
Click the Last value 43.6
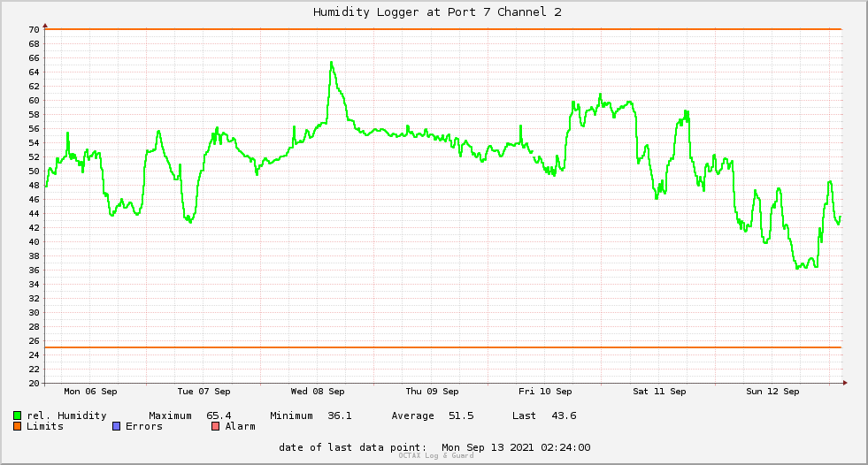click(565, 415)
